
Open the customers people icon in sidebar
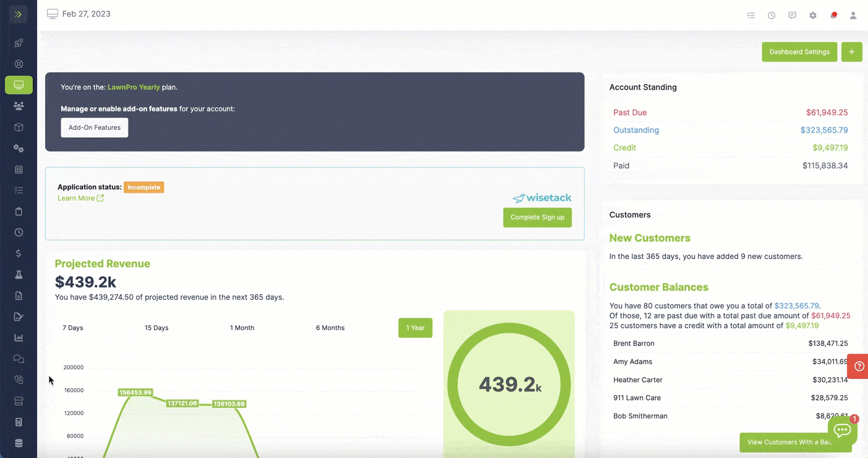(19, 106)
